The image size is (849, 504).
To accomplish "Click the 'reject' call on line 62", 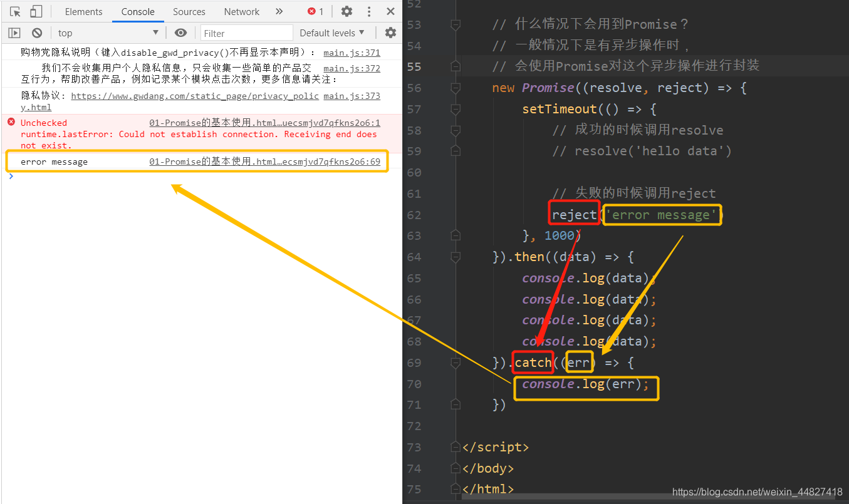I will (574, 215).
